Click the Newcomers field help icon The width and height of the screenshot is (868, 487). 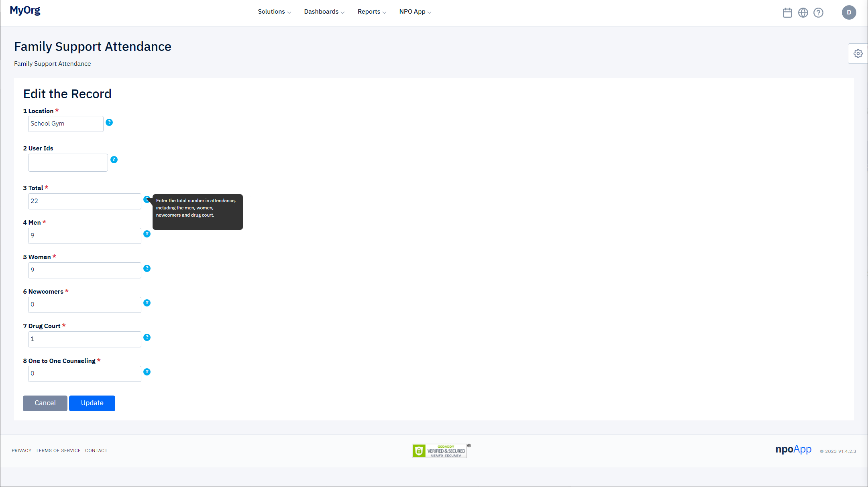[x=147, y=303]
